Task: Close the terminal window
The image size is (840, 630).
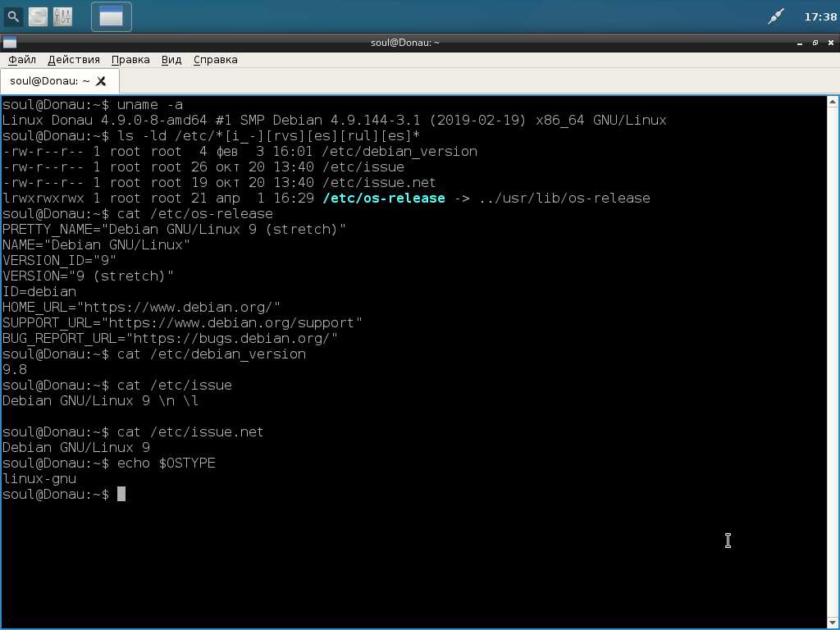Action: click(831, 43)
